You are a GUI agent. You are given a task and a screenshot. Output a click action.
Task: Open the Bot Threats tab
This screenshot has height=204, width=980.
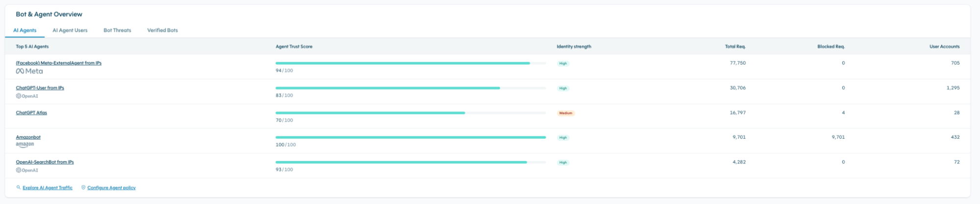pos(117,30)
